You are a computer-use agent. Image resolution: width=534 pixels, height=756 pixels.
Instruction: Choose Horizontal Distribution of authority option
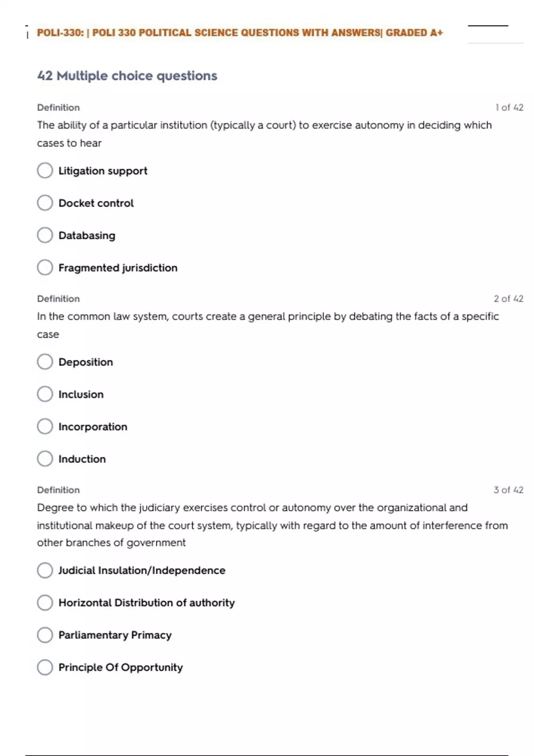tap(45, 603)
